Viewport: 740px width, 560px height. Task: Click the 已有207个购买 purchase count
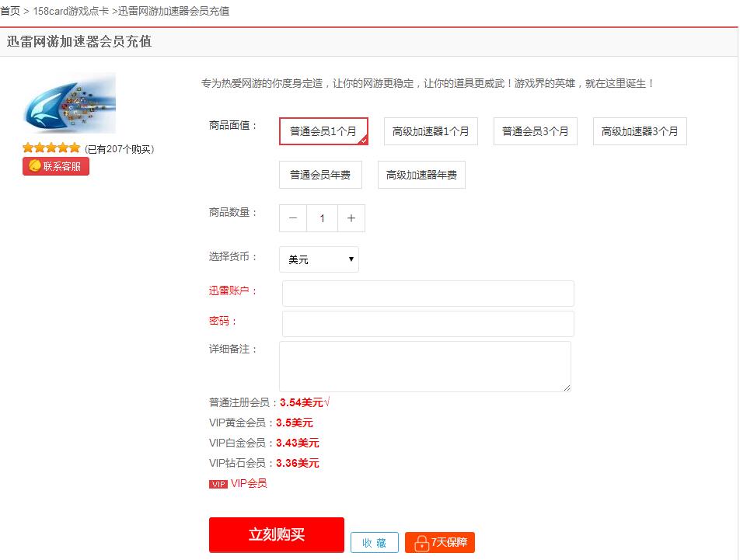pyautogui.click(x=120, y=149)
